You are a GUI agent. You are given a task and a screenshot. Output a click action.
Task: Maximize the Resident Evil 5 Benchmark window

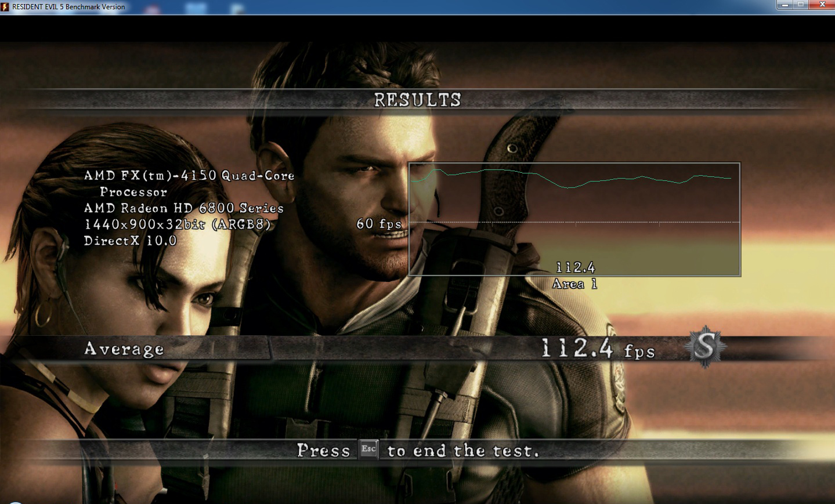click(801, 5)
